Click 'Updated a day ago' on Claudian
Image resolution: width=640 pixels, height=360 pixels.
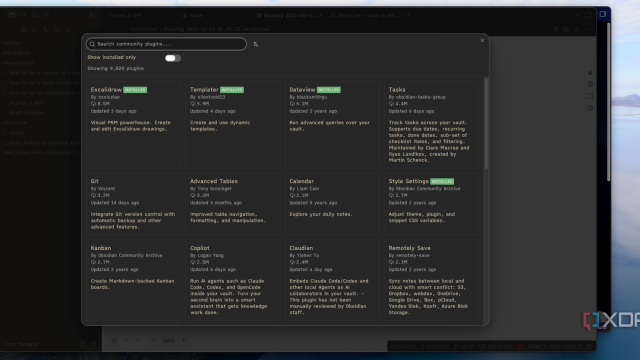pos(311,269)
